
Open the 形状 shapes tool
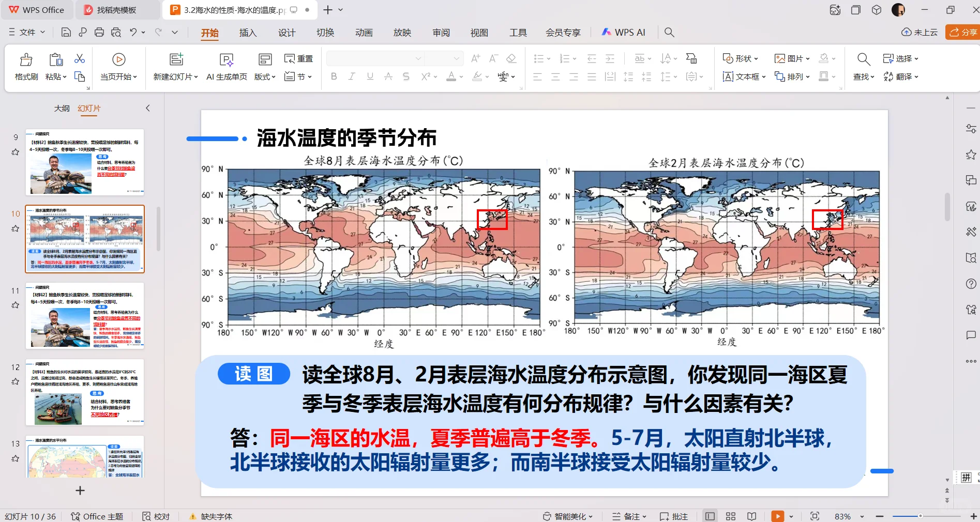click(741, 58)
